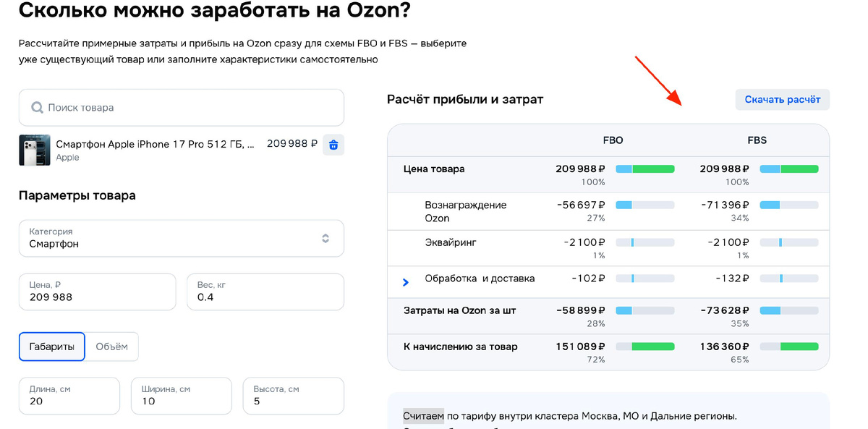Image resolution: width=868 pixels, height=429 pixels.
Task: Focus the Поиск товара search field
Action: (182, 108)
